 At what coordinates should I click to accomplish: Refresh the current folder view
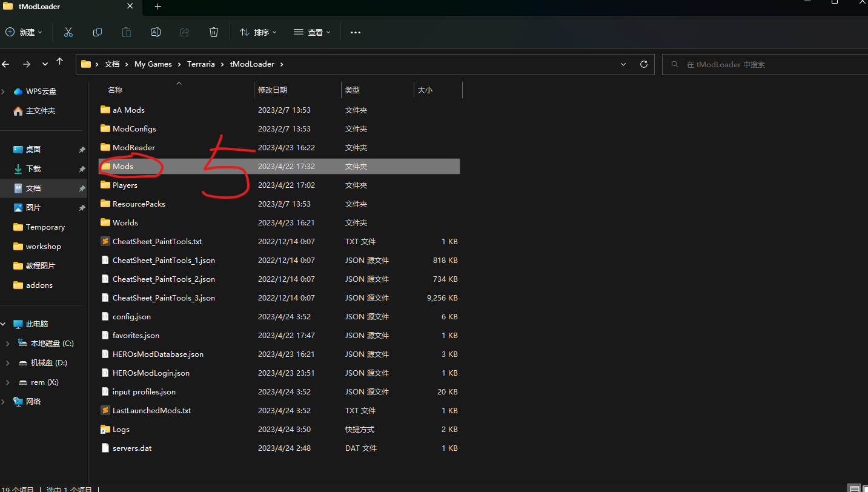click(644, 64)
